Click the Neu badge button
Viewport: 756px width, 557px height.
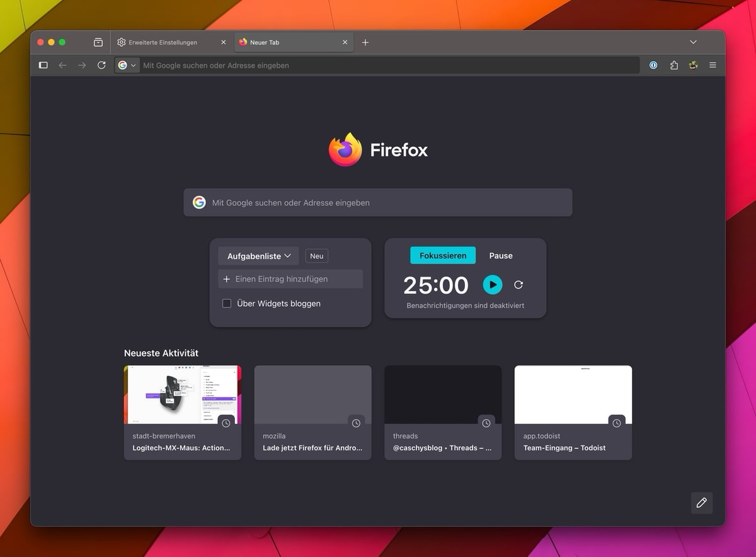(x=316, y=256)
